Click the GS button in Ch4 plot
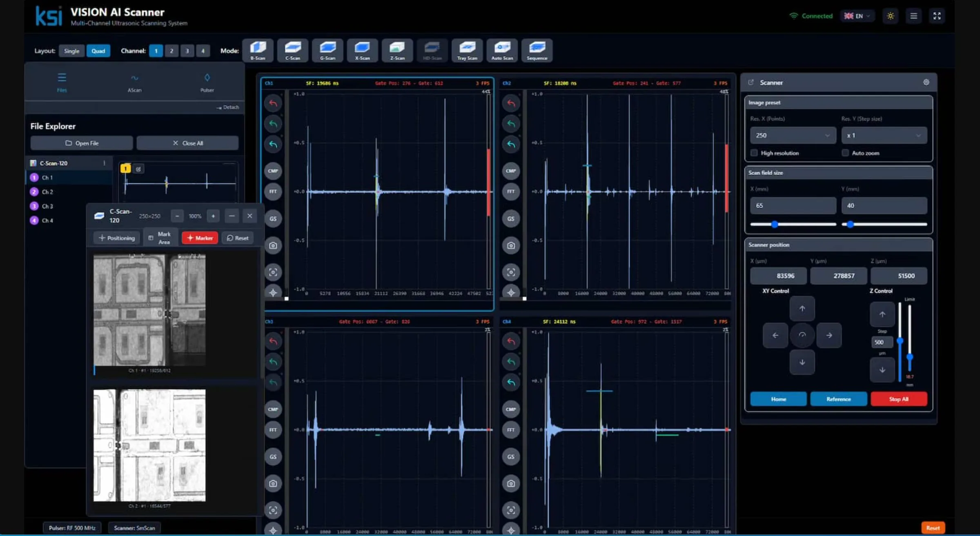980x536 pixels. click(x=511, y=457)
